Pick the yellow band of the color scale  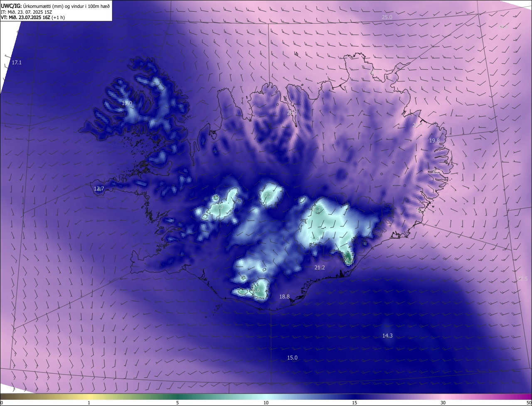[x=89, y=396]
